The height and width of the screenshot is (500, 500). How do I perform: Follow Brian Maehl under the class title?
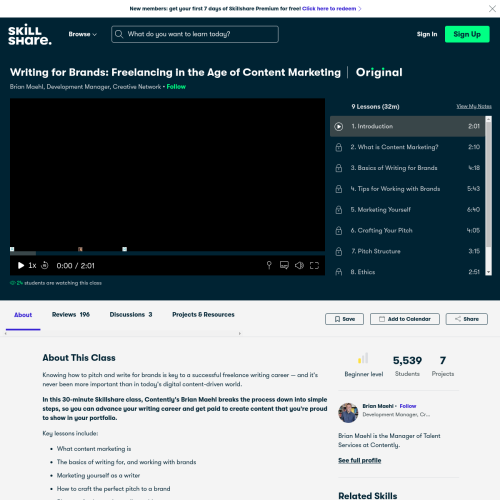click(176, 87)
